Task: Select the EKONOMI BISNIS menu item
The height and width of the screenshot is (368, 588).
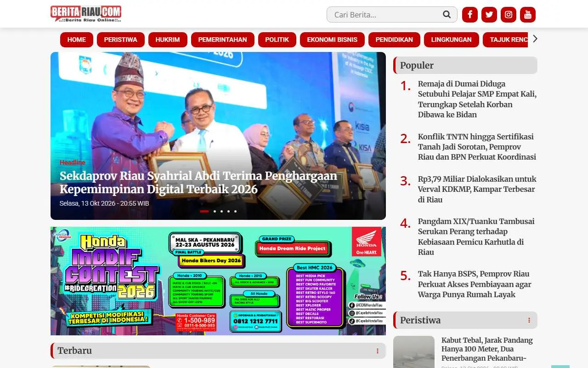Action: click(x=332, y=40)
